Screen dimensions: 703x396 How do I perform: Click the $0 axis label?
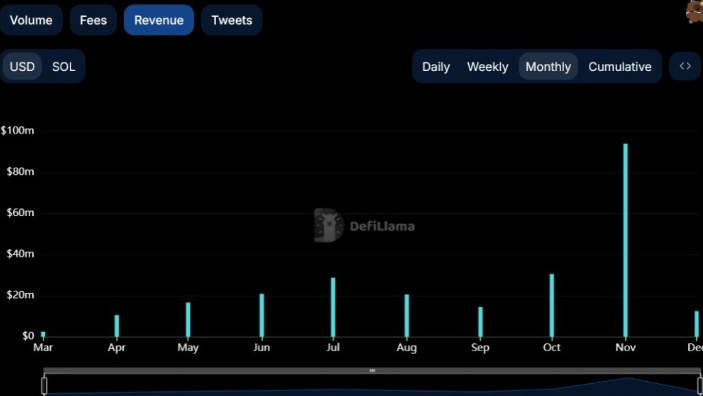[28, 336]
